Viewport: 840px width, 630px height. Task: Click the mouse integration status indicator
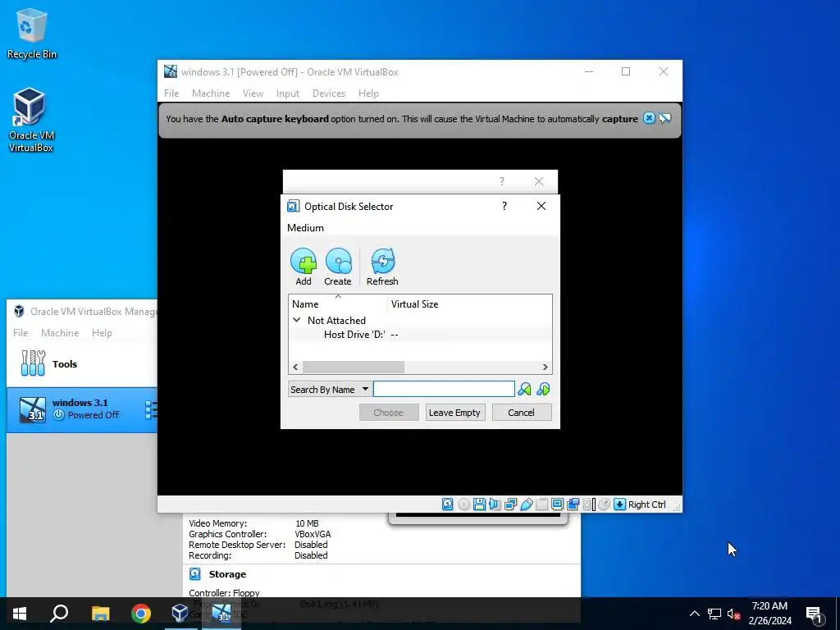coord(605,504)
